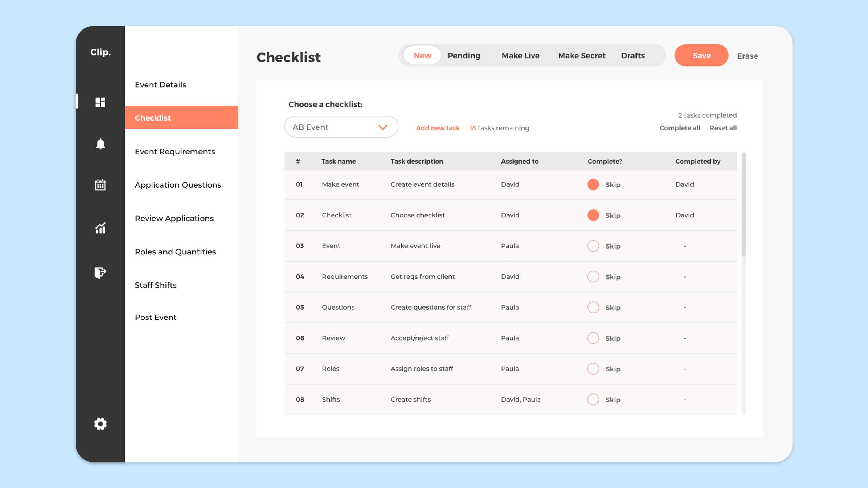Click 'Accept/reject staff' description
The width and height of the screenshot is (868, 488).
point(420,338)
